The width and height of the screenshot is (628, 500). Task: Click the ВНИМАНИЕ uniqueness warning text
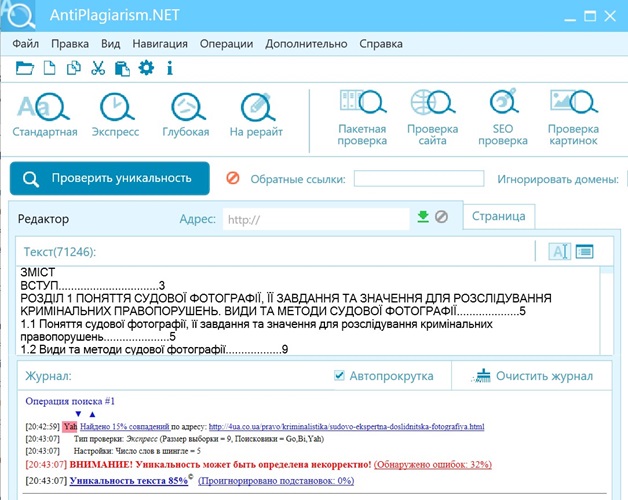(220, 464)
